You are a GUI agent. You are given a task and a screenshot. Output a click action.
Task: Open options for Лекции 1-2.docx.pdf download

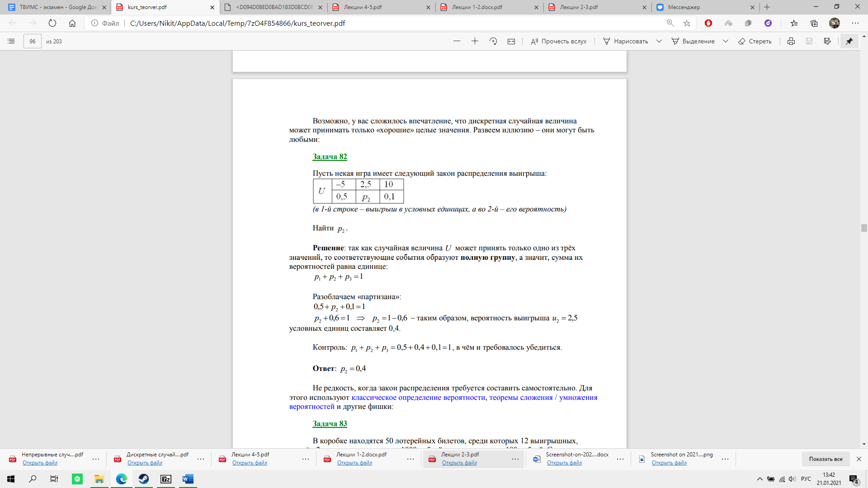[x=410, y=459]
